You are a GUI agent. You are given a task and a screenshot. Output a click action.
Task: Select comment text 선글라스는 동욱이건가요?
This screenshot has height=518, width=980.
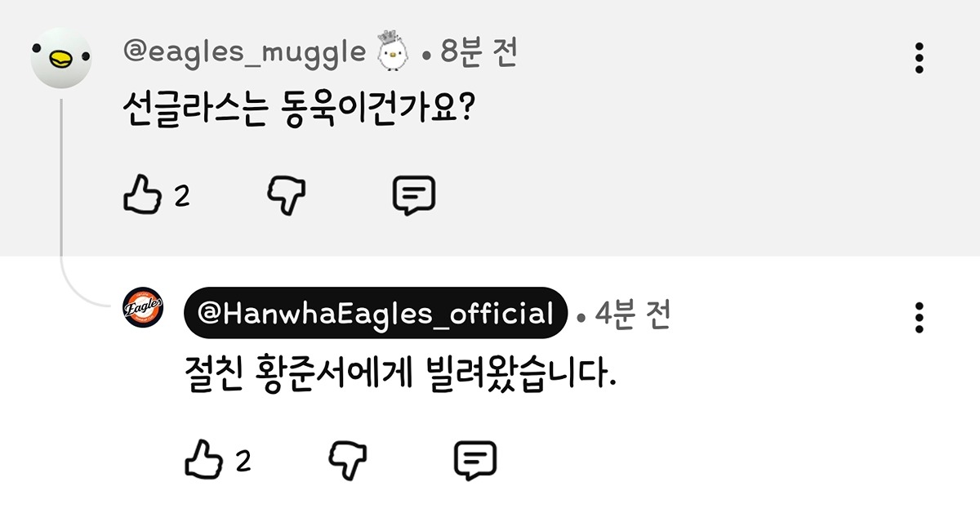[x=299, y=109]
